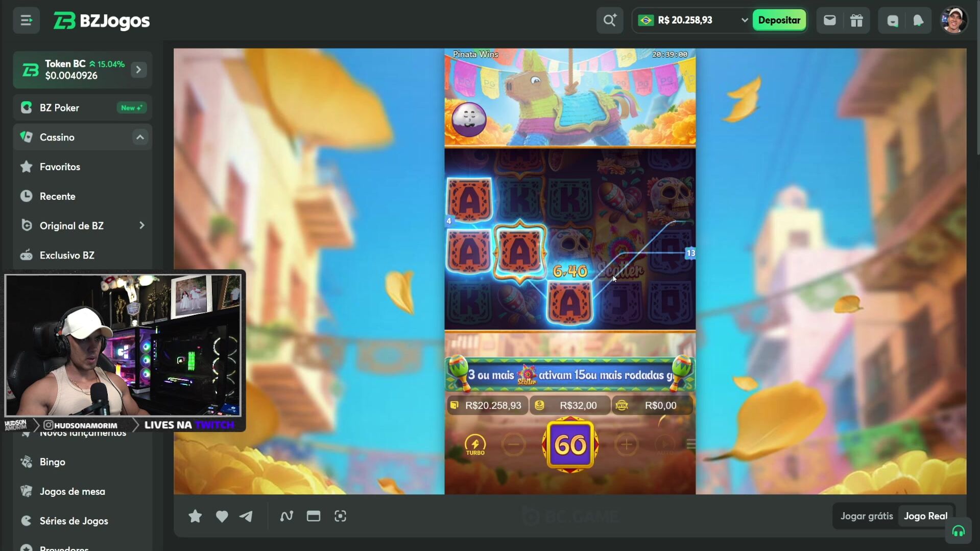
Task: Click the Exclusivo BZ gamepad icon
Action: pos(27,255)
